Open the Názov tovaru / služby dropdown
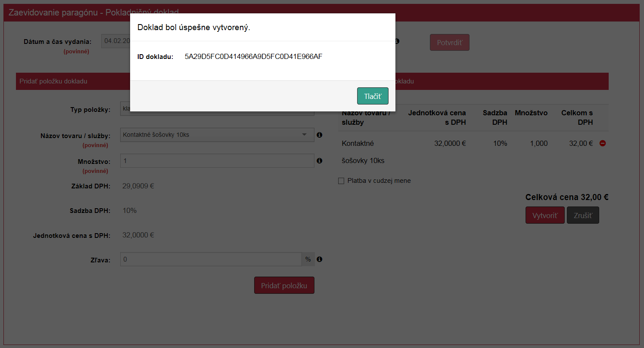The image size is (644, 348). pyautogui.click(x=217, y=135)
